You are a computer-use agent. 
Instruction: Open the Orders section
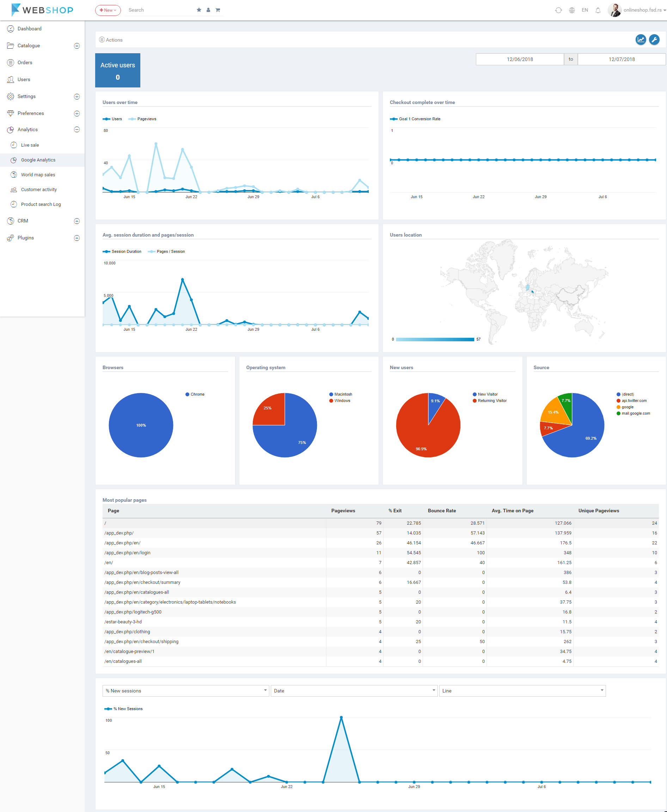25,62
